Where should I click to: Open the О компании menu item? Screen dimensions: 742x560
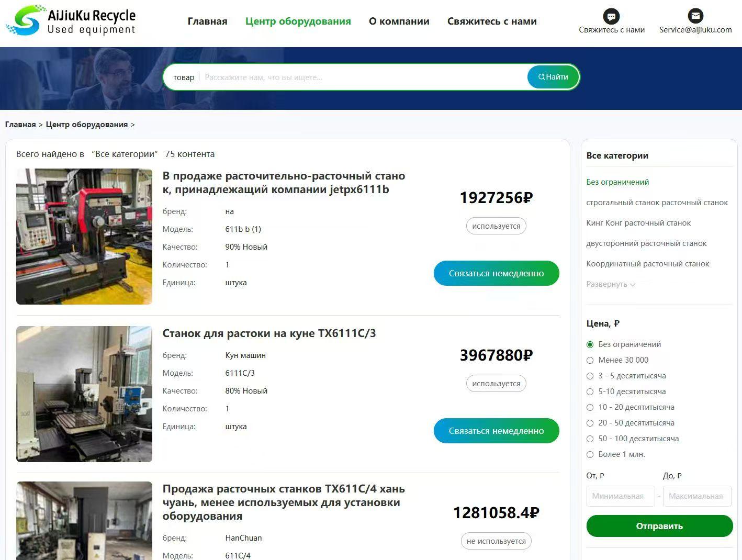click(x=399, y=21)
